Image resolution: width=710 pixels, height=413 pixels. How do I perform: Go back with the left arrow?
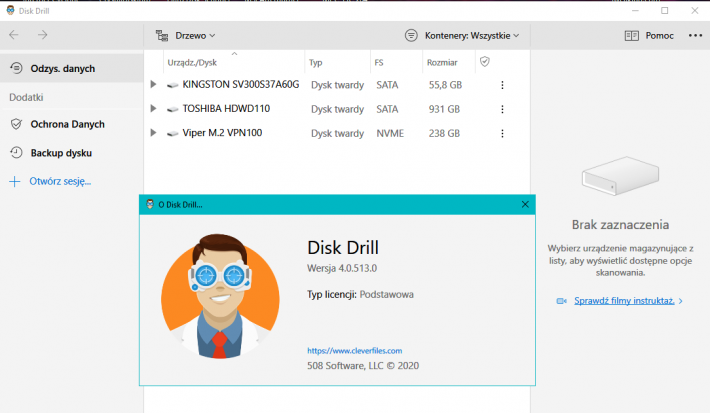[x=14, y=35]
